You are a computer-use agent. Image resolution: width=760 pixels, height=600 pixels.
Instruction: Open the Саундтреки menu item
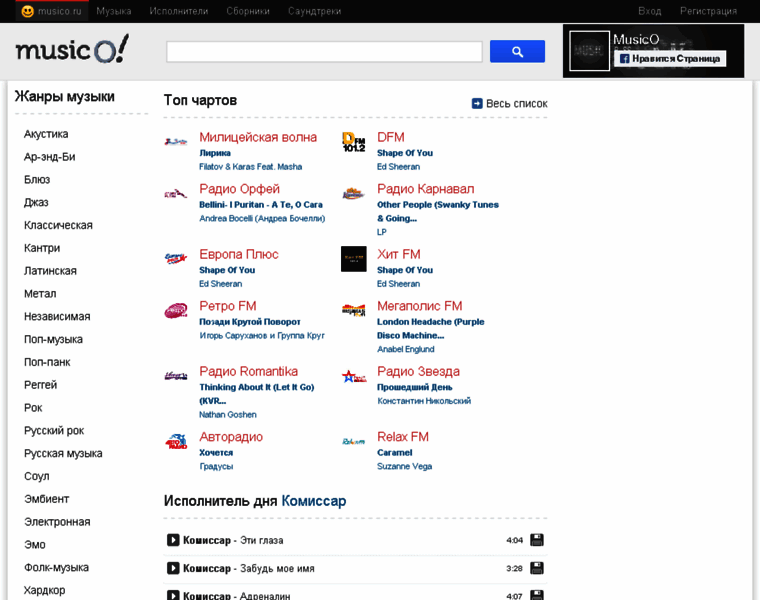click(315, 11)
